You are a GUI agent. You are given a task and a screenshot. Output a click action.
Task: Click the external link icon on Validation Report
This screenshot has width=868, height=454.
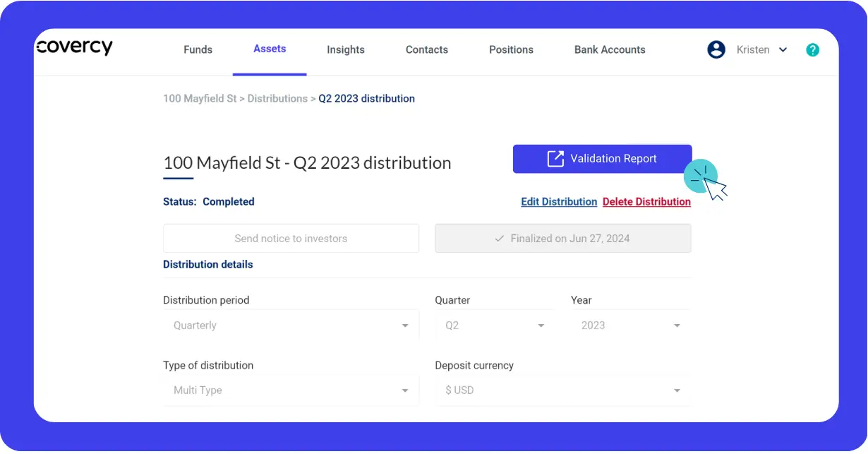pyautogui.click(x=557, y=158)
